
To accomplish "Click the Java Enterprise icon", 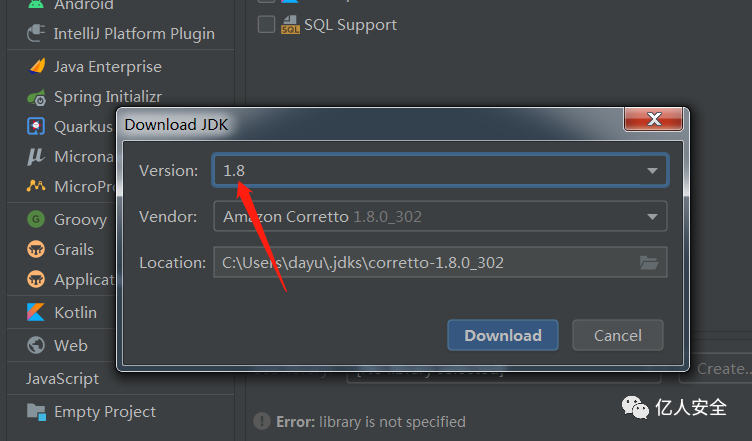I will [x=36, y=67].
